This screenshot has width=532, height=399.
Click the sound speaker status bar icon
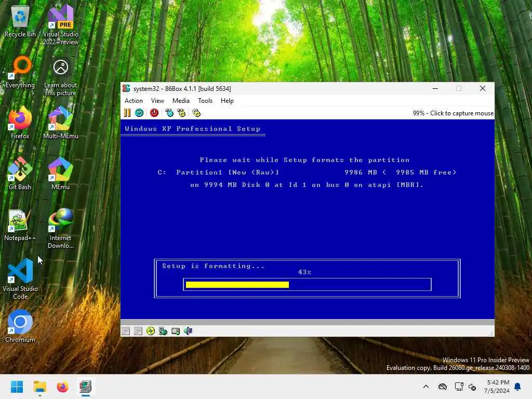click(x=188, y=331)
